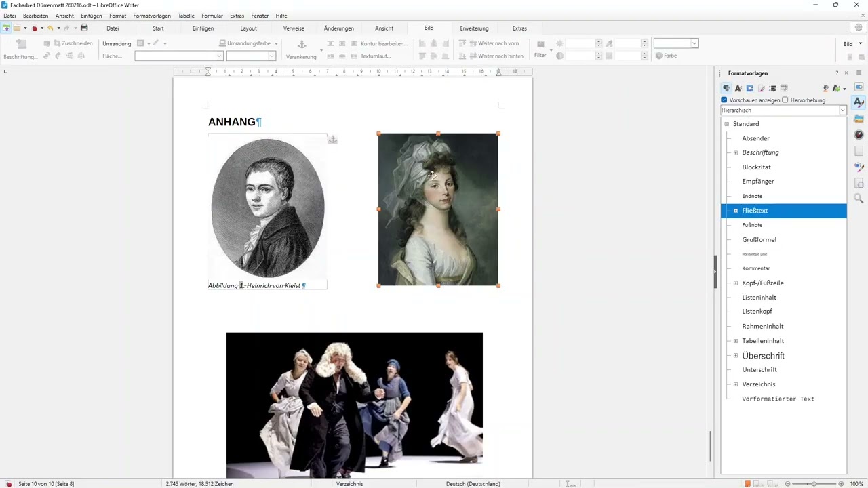Expand the Überschrift style node
Viewport: 868px width, 488px height.
coord(736,356)
